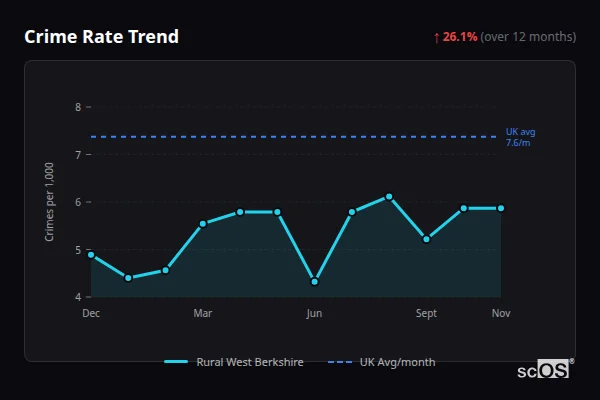The image size is (600, 400).
Task: Click the "Nov" x-axis label
Action: coord(501,313)
